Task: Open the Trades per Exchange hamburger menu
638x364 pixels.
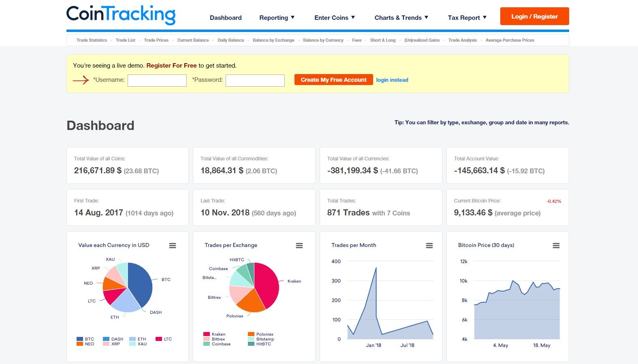Action: [299, 246]
